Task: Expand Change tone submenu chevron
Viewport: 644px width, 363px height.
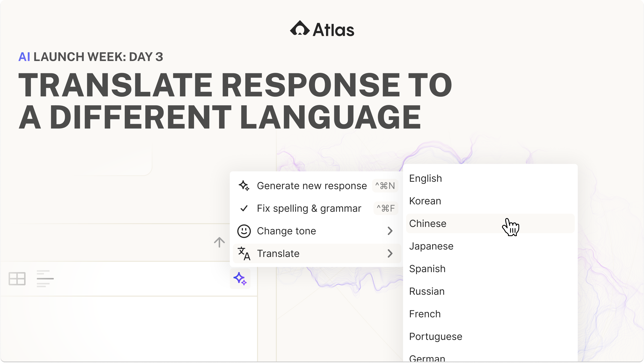Action: (x=390, y=231)
